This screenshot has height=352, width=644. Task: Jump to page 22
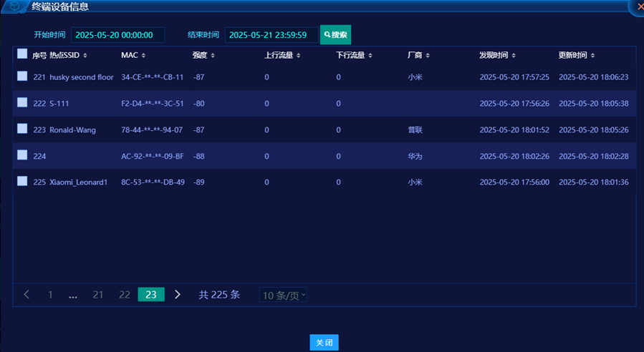(125, 295)
